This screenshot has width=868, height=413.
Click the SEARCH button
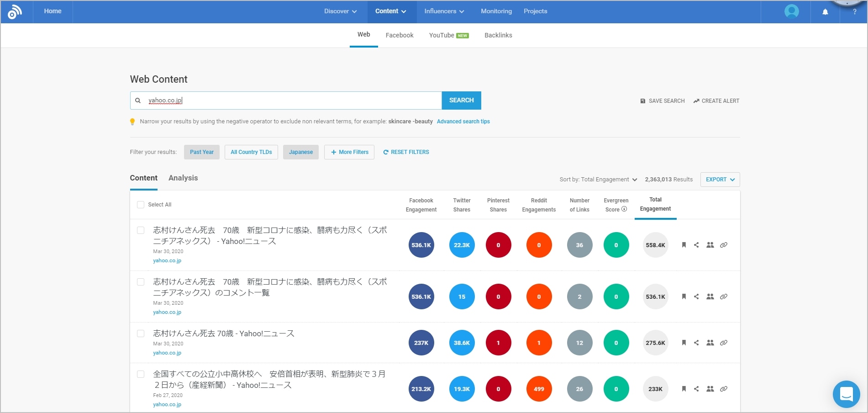click(x=461, y=101)
